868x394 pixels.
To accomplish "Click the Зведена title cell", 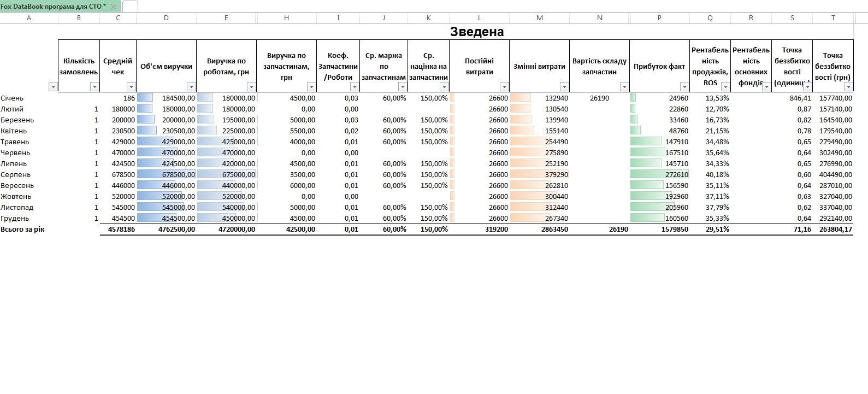I will (x=477, y=32).
